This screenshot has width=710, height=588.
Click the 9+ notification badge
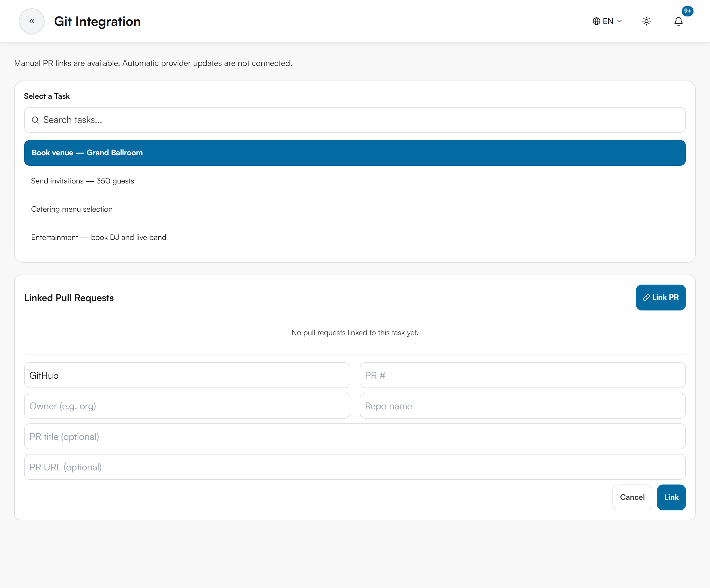tap(687, 11)
